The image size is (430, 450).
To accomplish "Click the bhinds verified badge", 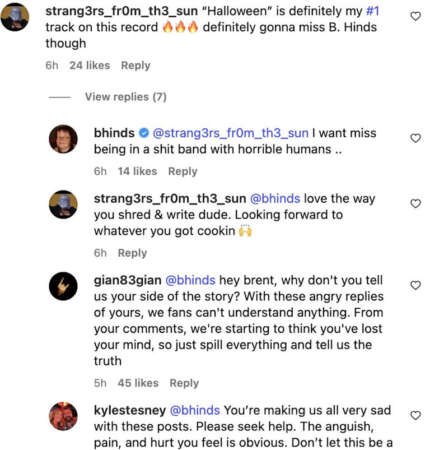I will [144, 133].
